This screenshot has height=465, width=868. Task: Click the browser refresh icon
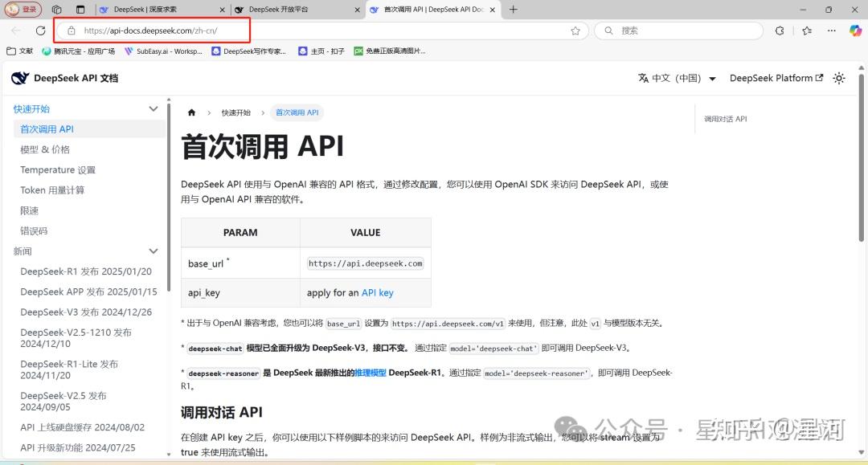click(40, 31)
